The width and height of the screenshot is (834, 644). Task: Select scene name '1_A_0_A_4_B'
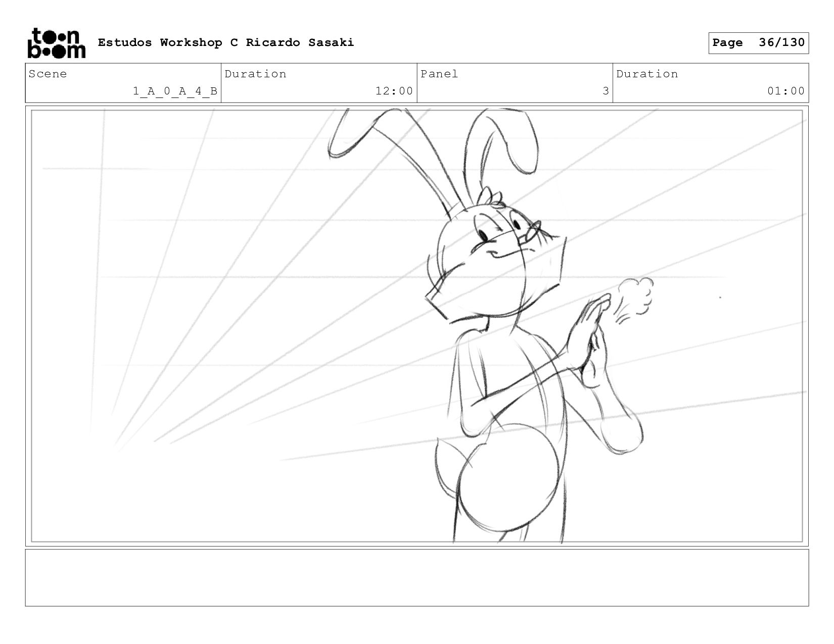click(175, 91)
